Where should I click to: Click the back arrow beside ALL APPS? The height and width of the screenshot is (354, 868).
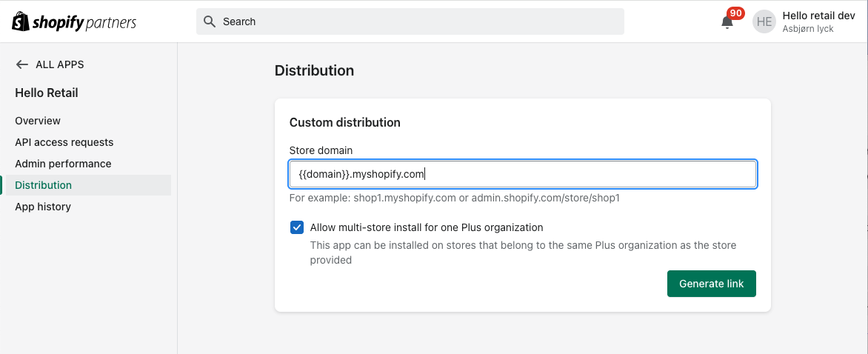click(x=22, y=64)
